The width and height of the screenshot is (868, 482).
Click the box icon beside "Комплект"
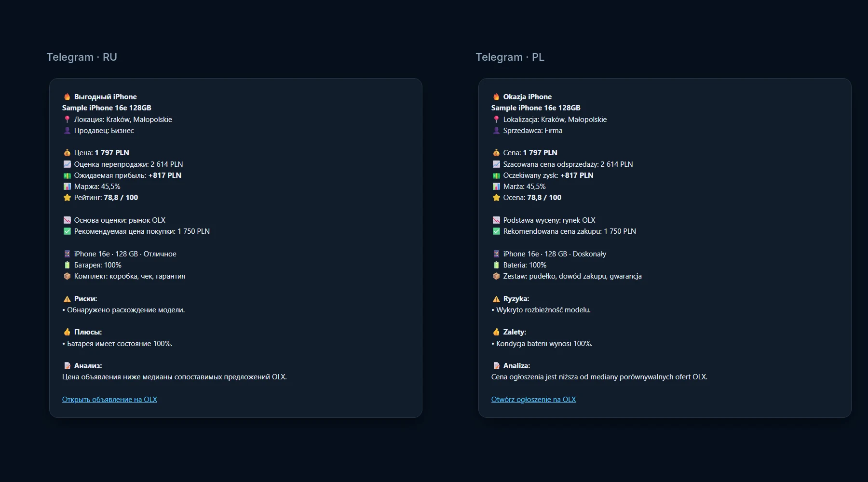coord(67,276)
